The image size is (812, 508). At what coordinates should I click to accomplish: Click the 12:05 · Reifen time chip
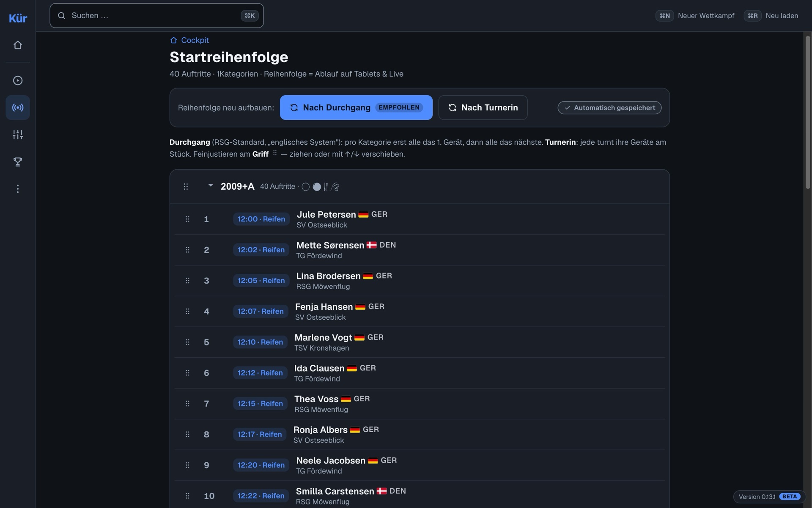click(x=261, y=281)
